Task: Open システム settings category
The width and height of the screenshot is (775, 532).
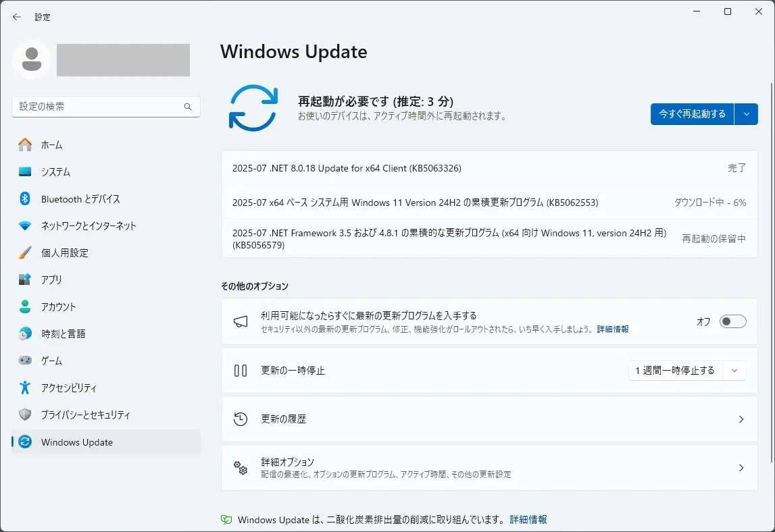Action: point(106,172)
